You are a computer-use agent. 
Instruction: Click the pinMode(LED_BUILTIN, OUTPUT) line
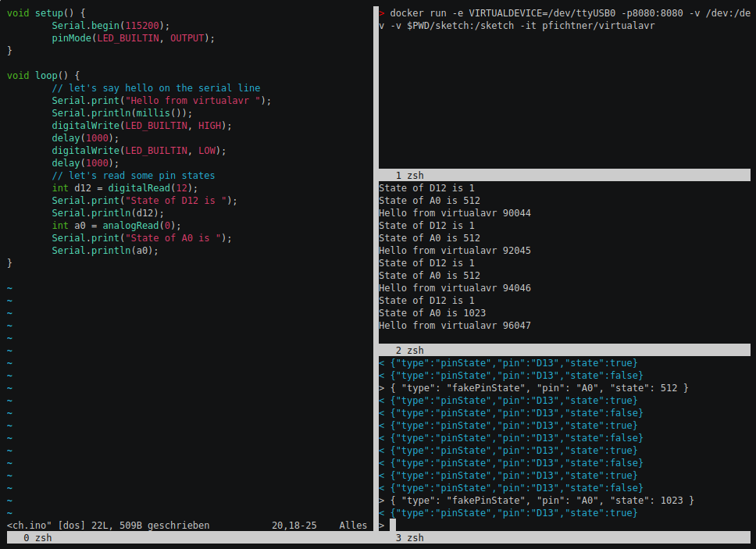tap(133, 38)
